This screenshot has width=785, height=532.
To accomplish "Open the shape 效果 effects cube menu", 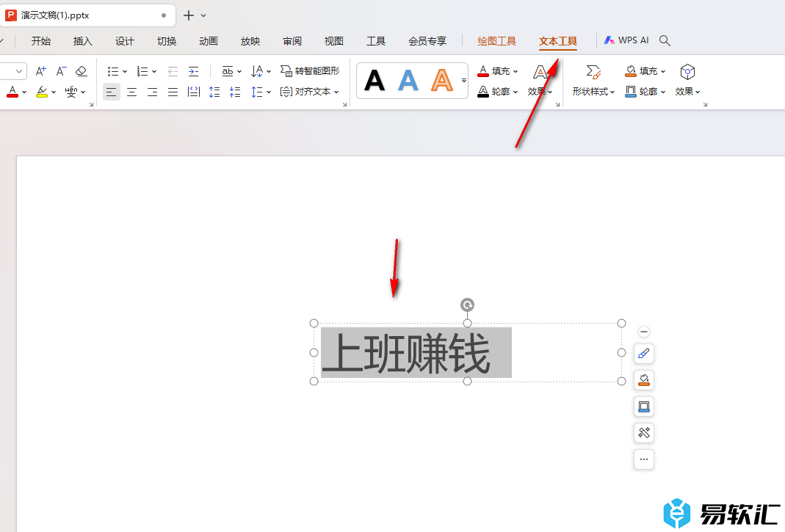I will click(687, 81).
